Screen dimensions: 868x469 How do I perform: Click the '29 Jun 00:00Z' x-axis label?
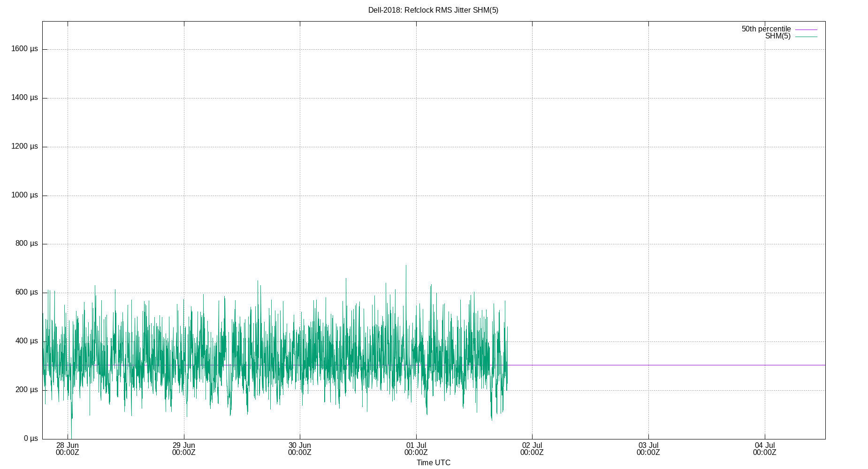183,449
